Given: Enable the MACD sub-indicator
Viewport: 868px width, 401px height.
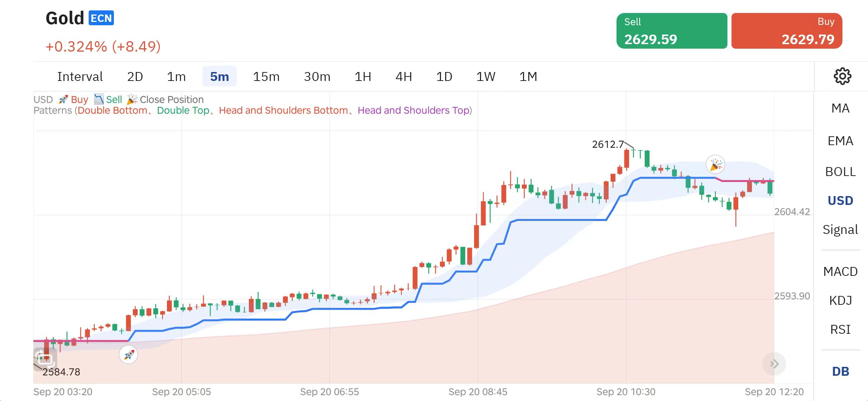Looking at the screenshot, I should tap(840, 271).
